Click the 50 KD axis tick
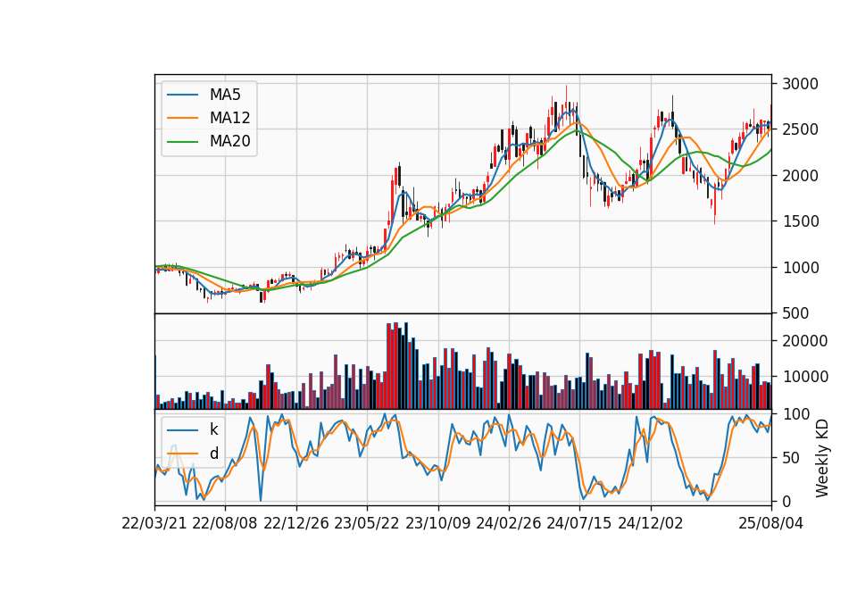Screen dimensions: 857x616 coord(792,458)
